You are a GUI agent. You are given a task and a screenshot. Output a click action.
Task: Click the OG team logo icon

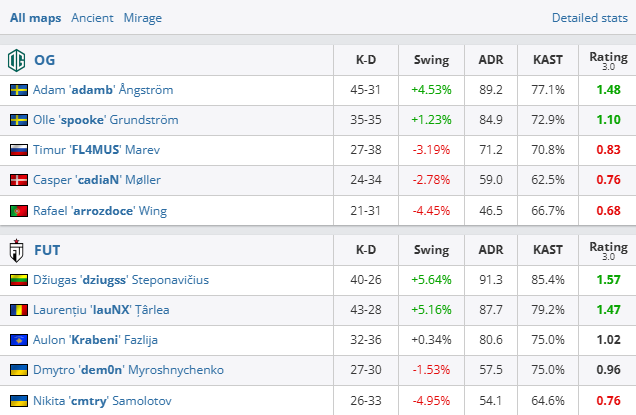click(x=17, y=60)
